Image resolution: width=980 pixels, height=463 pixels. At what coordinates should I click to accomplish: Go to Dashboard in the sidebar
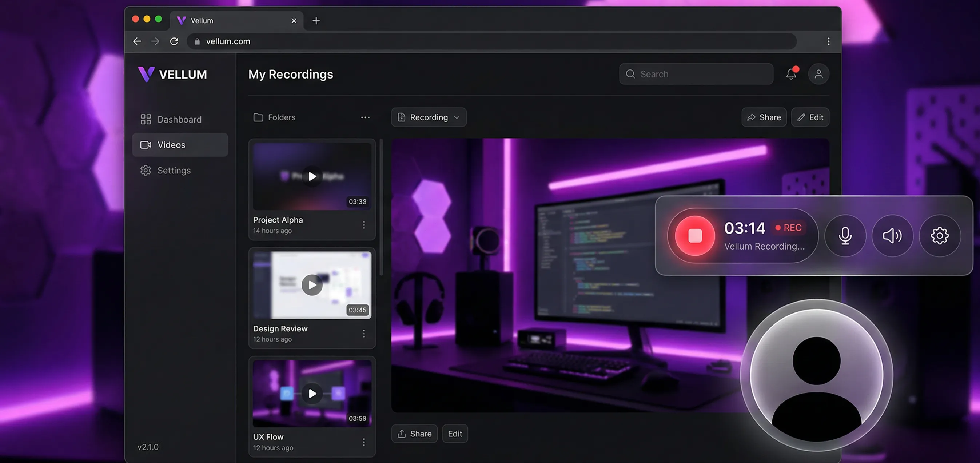click(180, 119)
